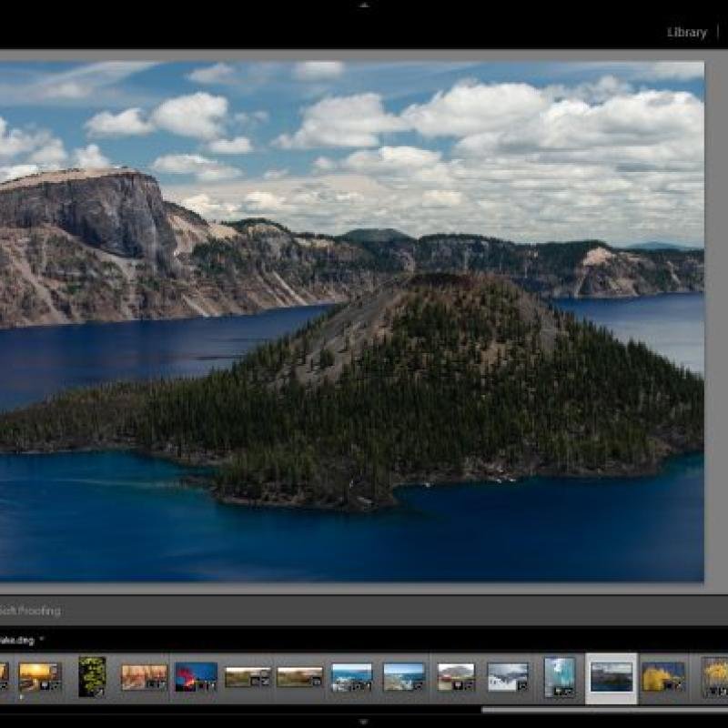
Task: Toggle the Soft Proofing option
Action: [30, 611]
